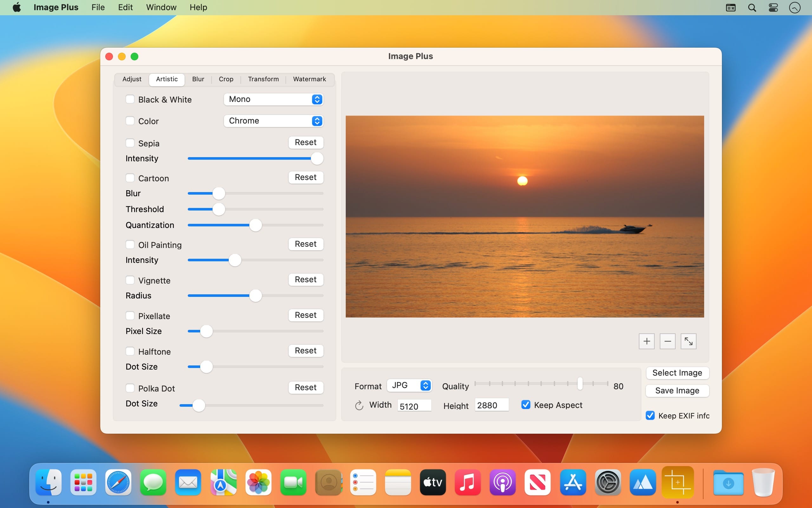Select the Artistic tab
812x508 pixels.
pyautogui.click(x=167, y=79)
